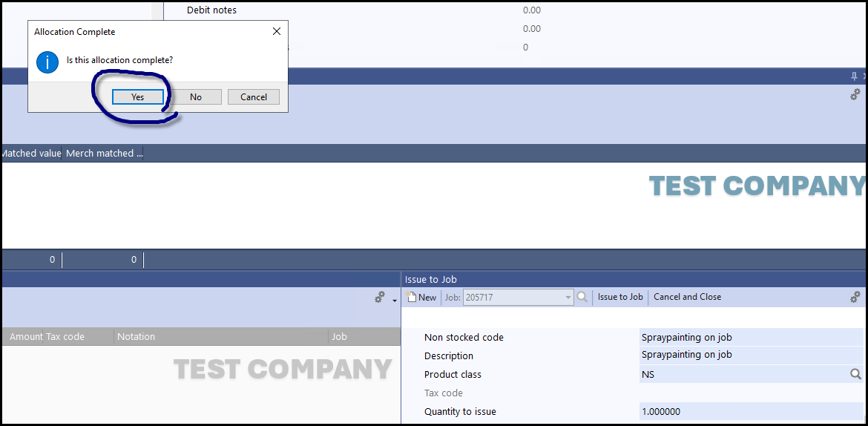Pin the upper panel using pushpin icon
This screenshot has width=868, height=426.
(x=854, y=76)
